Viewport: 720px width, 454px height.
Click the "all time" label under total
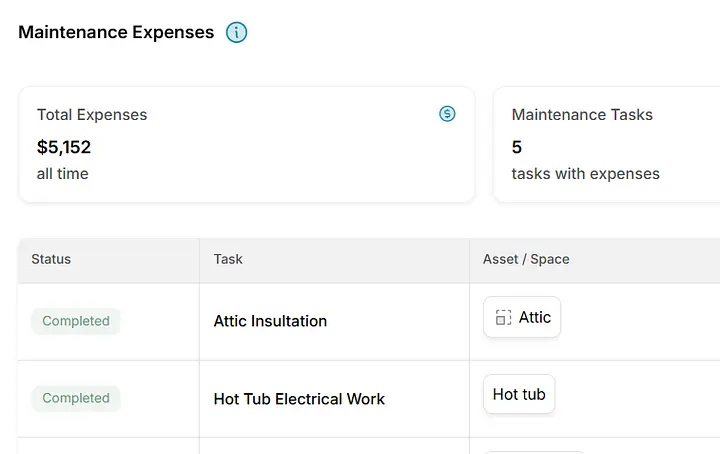pos(63,174)
